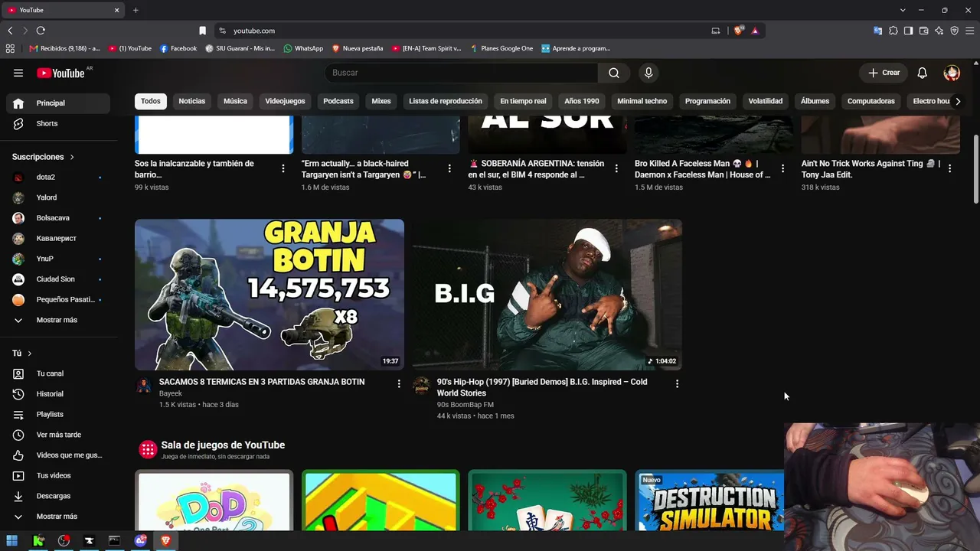Open the Windows Start menu
The width and height of the screenshot is (980, 551).
12,540
